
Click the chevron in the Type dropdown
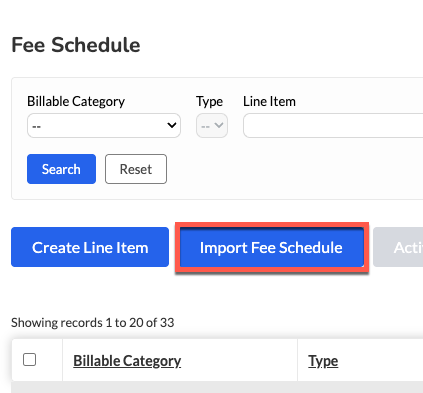[x=219, y=125]
